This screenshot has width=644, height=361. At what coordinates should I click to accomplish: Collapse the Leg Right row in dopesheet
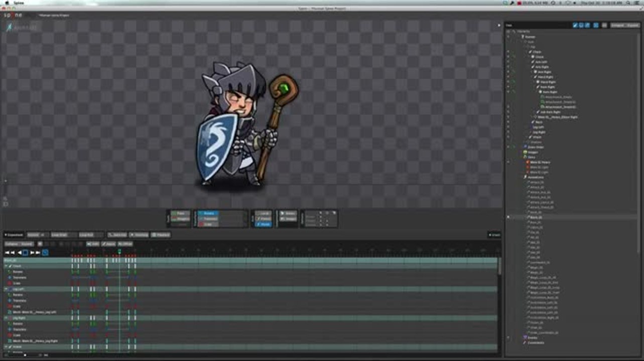point(6,318)
